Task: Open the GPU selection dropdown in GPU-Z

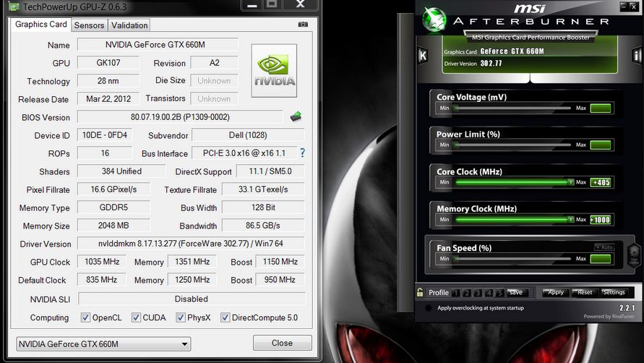Action: pyautogui.click(x=103, y=344)
